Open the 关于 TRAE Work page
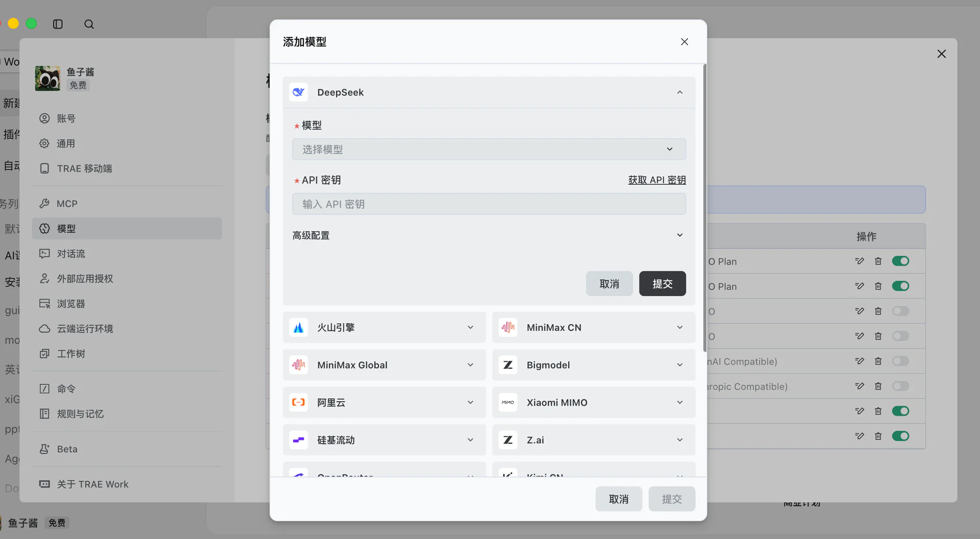Viewport: 980px width, 539px height. [x=127, y=484]
